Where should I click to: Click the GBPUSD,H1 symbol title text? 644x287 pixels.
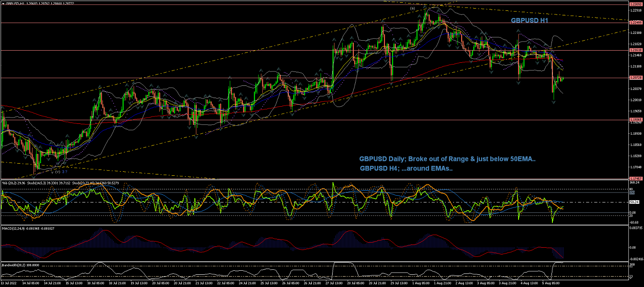click(x=14, y=3)
